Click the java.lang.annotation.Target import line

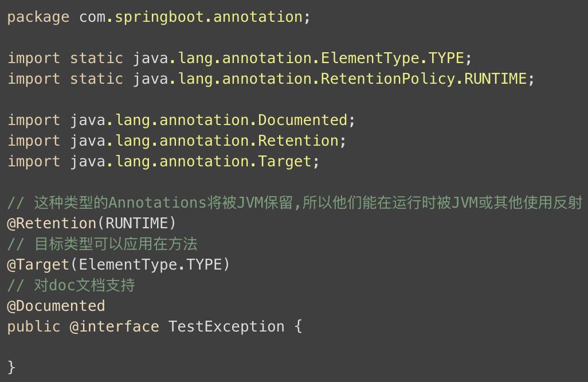[x=163, y=162]
